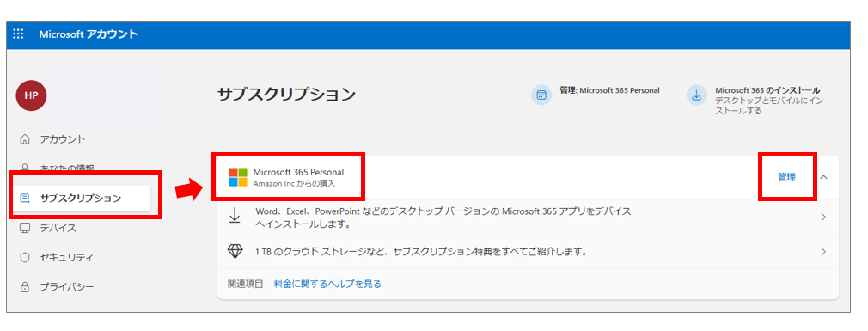The image size is (868, 331).
Task: Open Microsoft 365 のインストール link
Action: [x=767, y=90]
